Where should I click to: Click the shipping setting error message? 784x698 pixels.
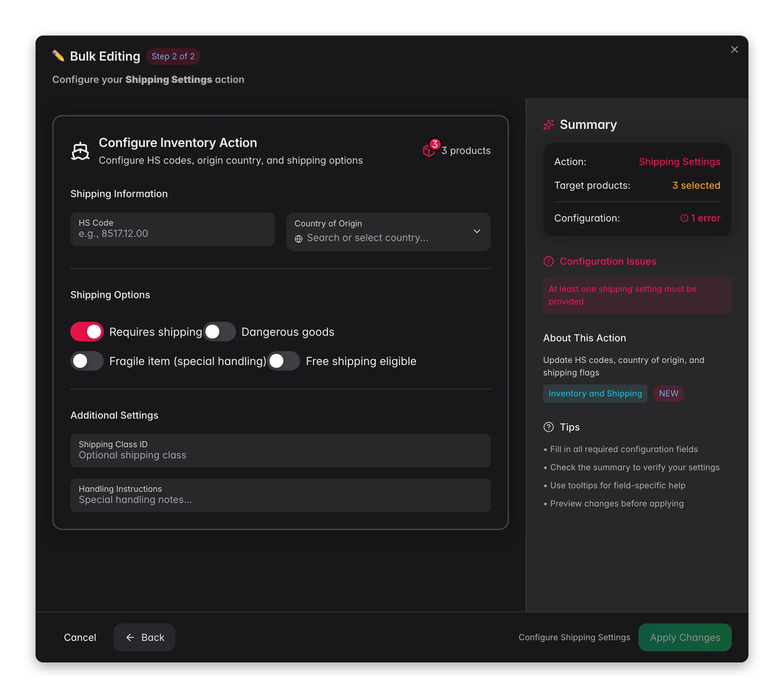[637, 295]
